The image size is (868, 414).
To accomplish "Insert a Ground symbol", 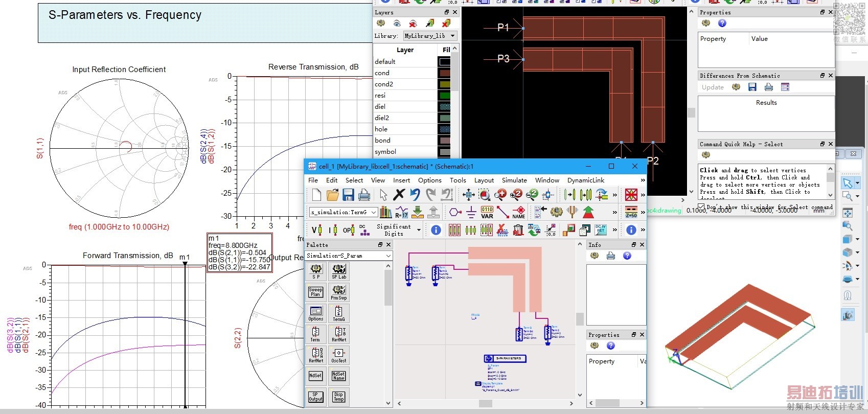I will [x=471, y=212].
